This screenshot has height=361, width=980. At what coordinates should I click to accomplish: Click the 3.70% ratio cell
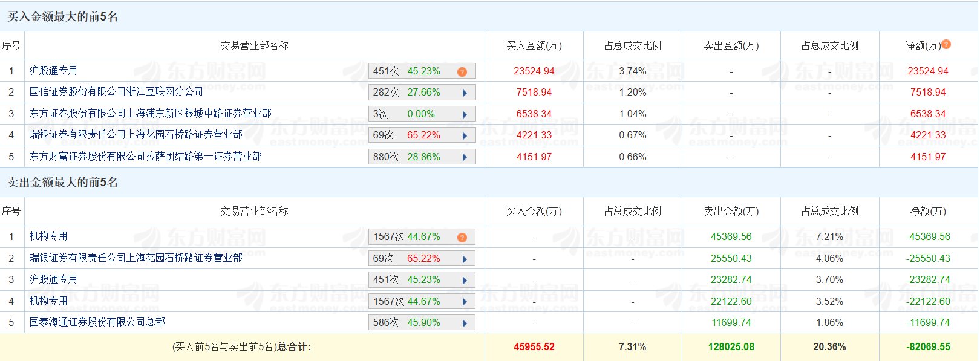point(830,280)
